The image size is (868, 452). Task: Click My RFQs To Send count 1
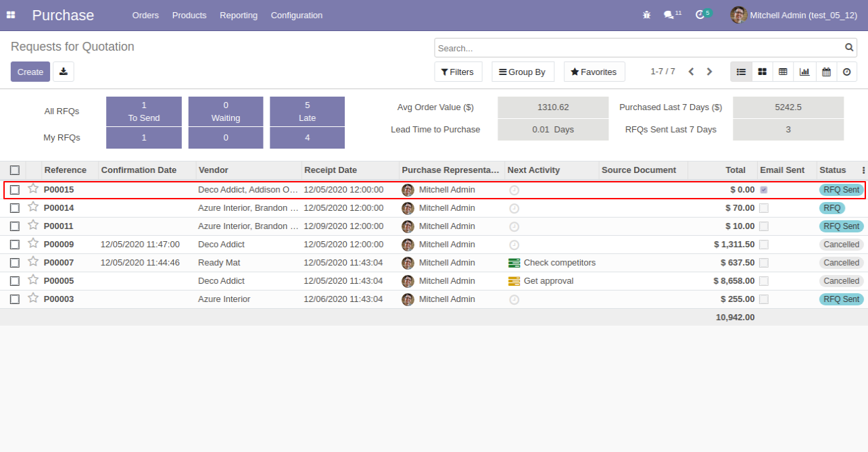(144, 138)
